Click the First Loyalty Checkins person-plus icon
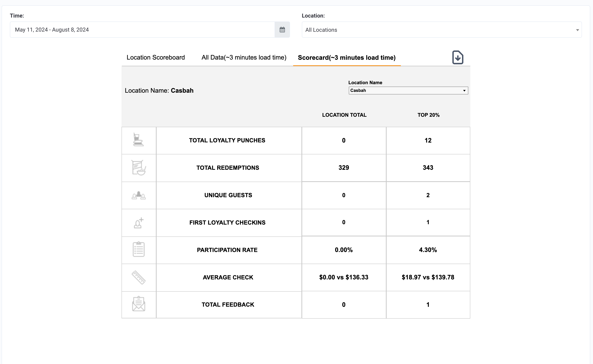593x364 pixels. pos(138,223)
